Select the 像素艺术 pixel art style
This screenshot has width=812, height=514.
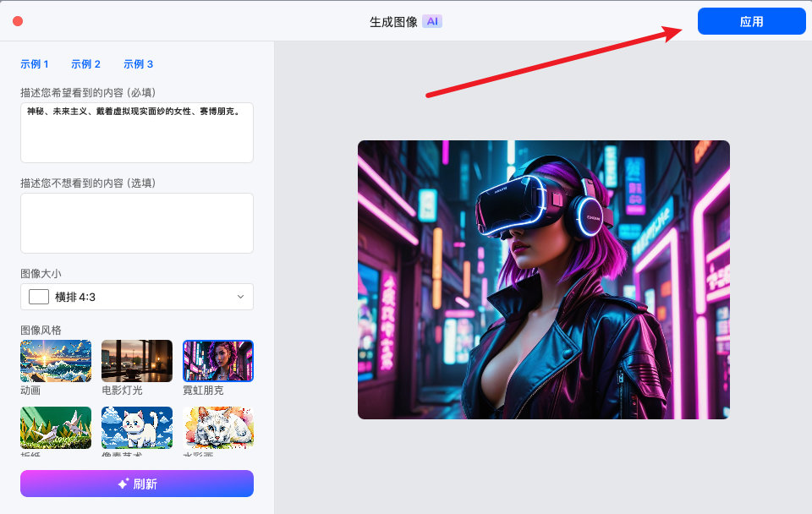pyautogui.click(x=136, y=428)
